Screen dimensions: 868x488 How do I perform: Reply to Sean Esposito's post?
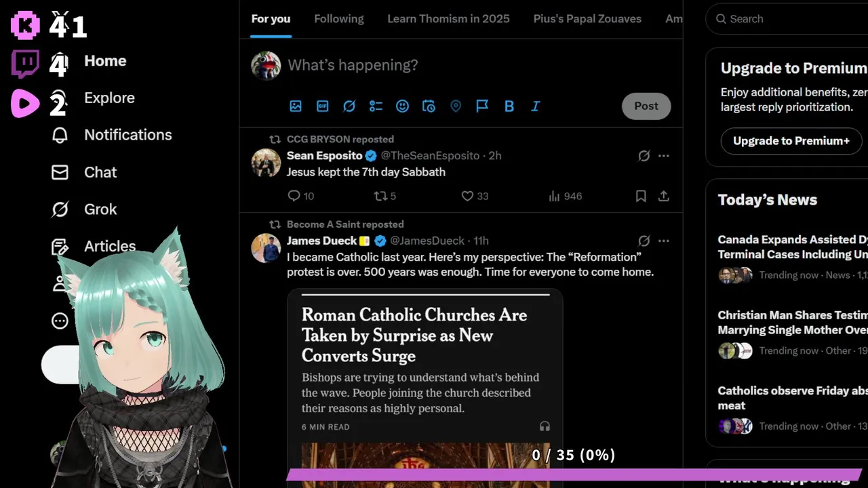point(300,196)
